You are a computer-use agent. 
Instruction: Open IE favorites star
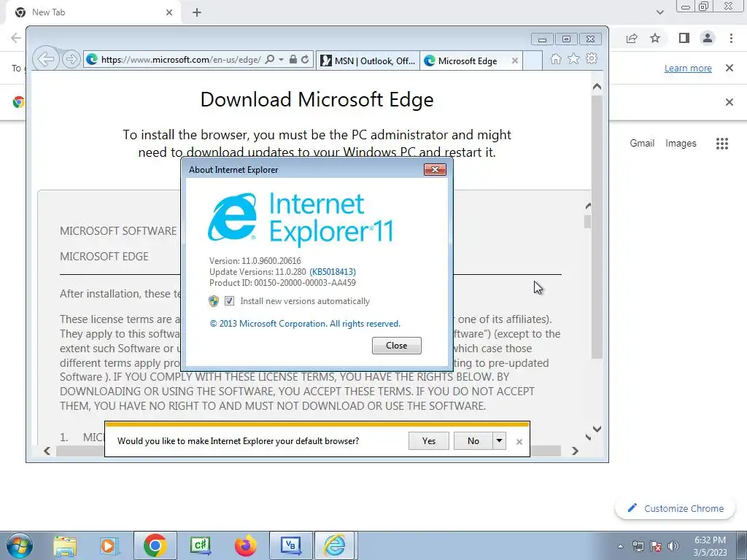coord(573,58)
